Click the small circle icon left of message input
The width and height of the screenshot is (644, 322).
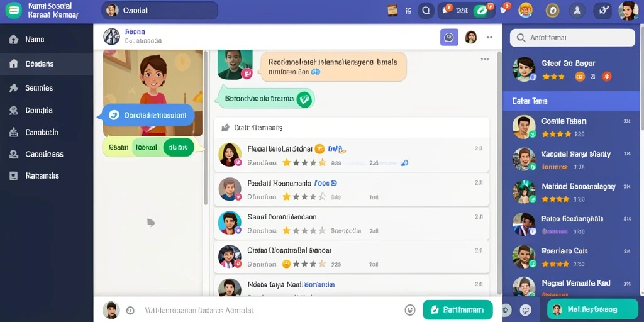pos(131,310)
